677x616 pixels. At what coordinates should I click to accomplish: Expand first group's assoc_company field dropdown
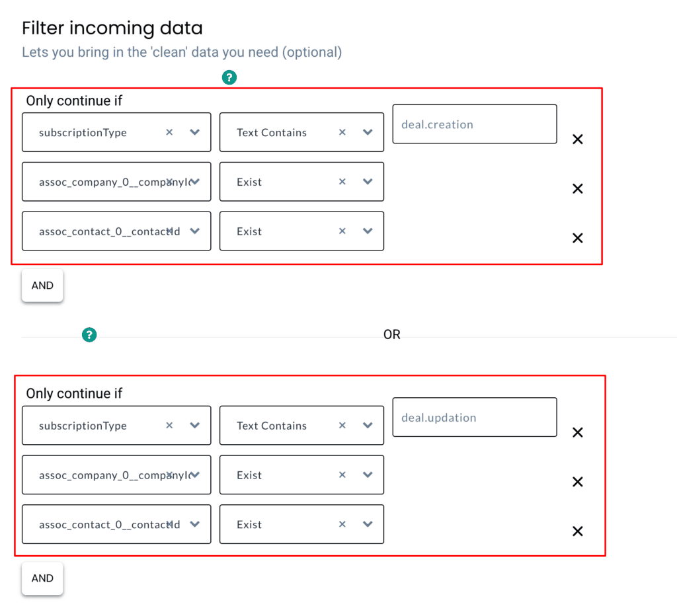195,182
